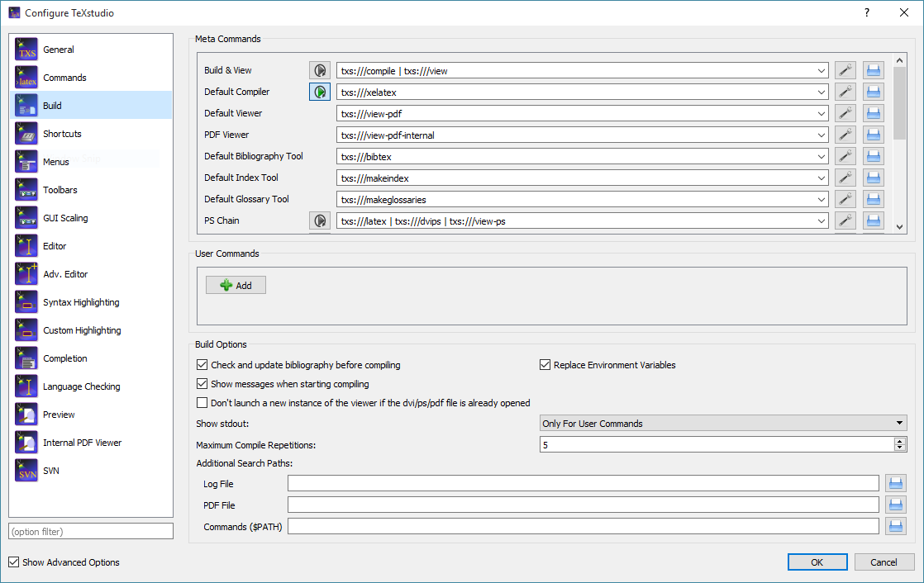Click the wrench icon for Default Viewer
Image resolution: width=924 pixels, height=583 pixels.
click(x=845, y=114)
